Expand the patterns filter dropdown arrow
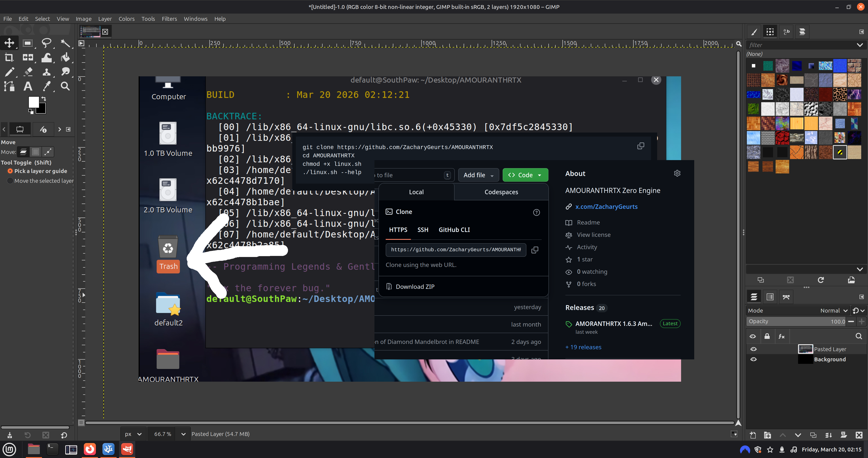 pyautogui.click(x=860, y=45)
